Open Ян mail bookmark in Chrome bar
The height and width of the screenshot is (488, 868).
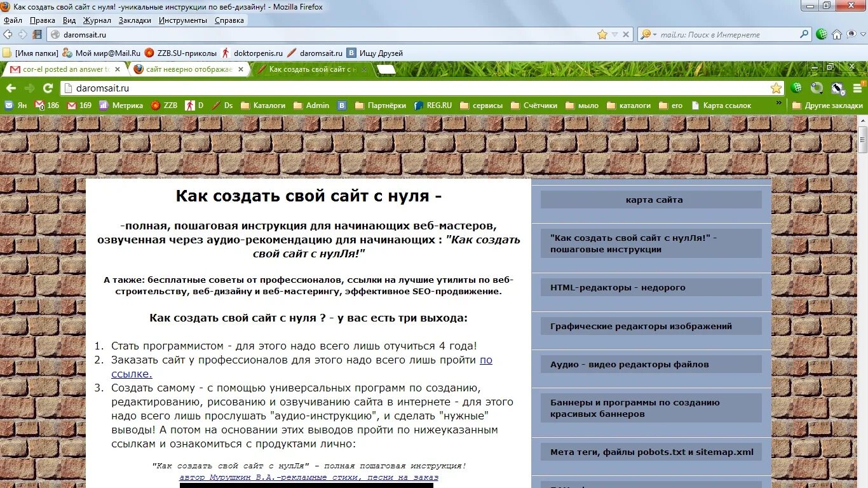pos(16,105)
